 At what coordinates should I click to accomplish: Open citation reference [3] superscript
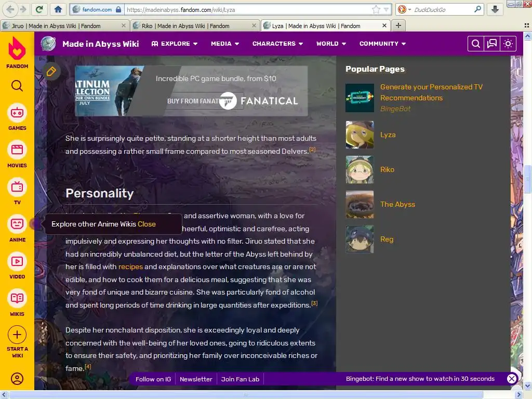tap(314, 303)
